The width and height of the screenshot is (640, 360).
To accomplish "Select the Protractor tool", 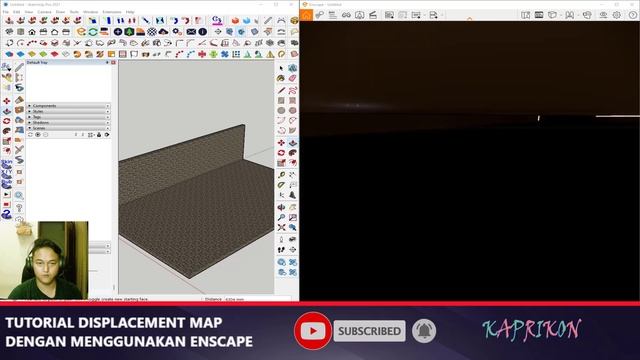I will click(281, 185).
